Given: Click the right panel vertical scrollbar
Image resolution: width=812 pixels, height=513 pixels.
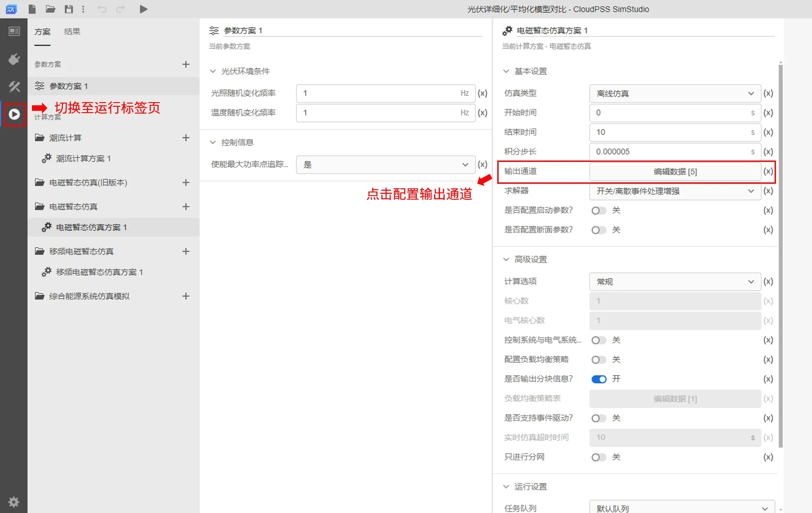Looking at the screenshot, I should 781,255.
